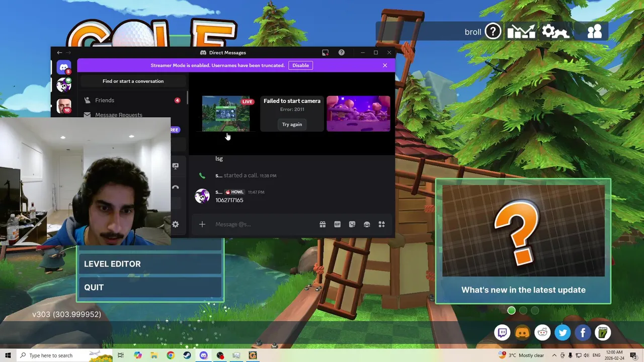Open OBS Studio from the taskbar

220,355
